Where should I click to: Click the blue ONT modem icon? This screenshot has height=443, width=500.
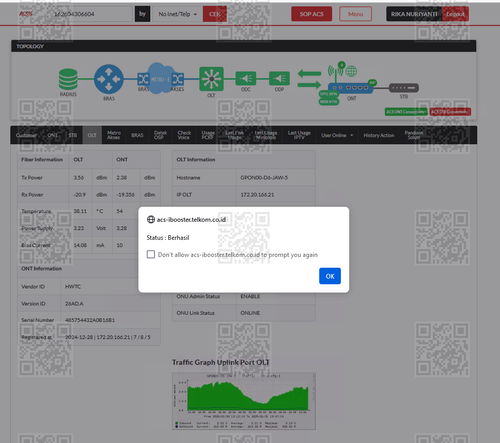350,88
